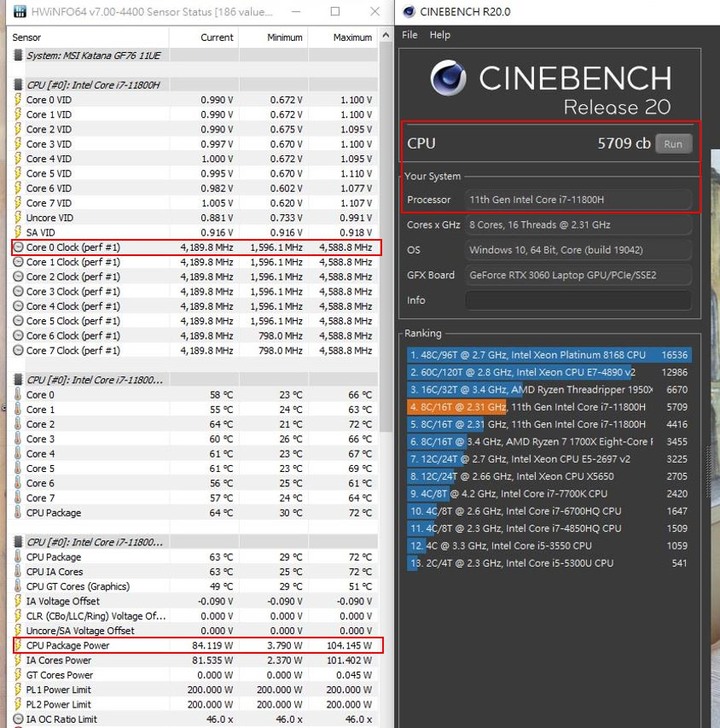720x728 pixels.
Task: Select ranking entry Intel Core i7-6700HQ
Action: pos(549,511)
